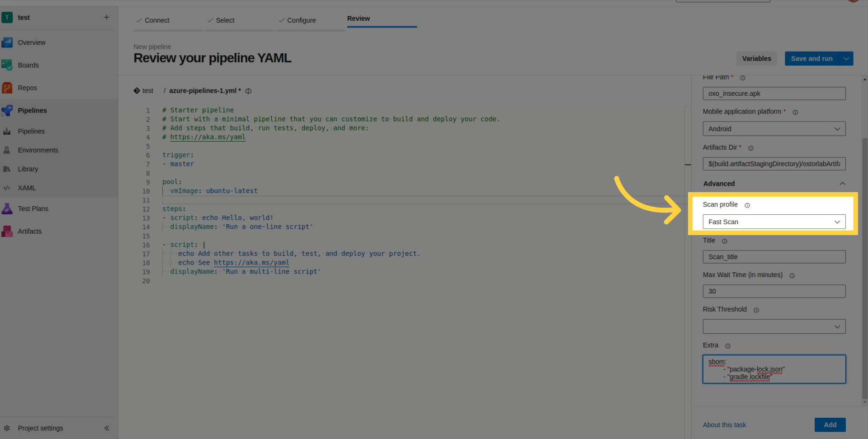Go to Repos in sidebar
The width and height of the screenshot is (868, 439).
(27, 88)
